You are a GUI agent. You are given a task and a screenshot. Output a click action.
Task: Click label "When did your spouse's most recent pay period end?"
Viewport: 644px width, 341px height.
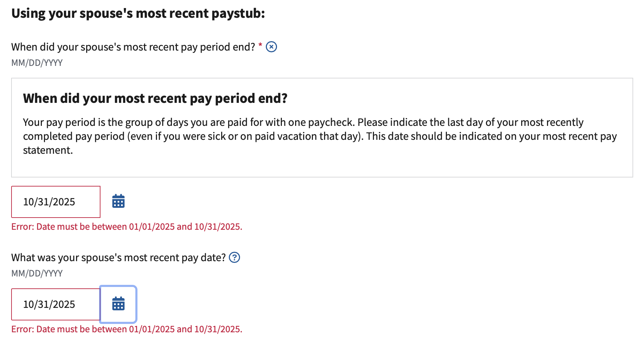133,47
